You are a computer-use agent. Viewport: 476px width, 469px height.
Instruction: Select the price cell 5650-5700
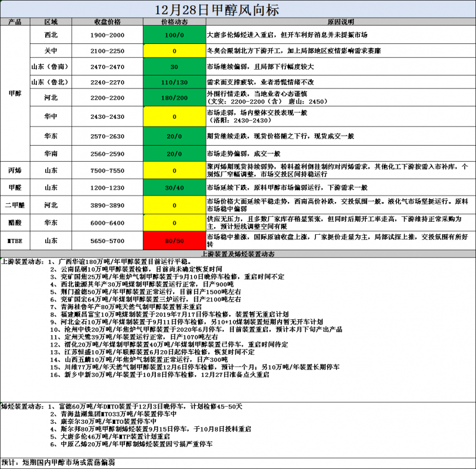coord(108,241)
